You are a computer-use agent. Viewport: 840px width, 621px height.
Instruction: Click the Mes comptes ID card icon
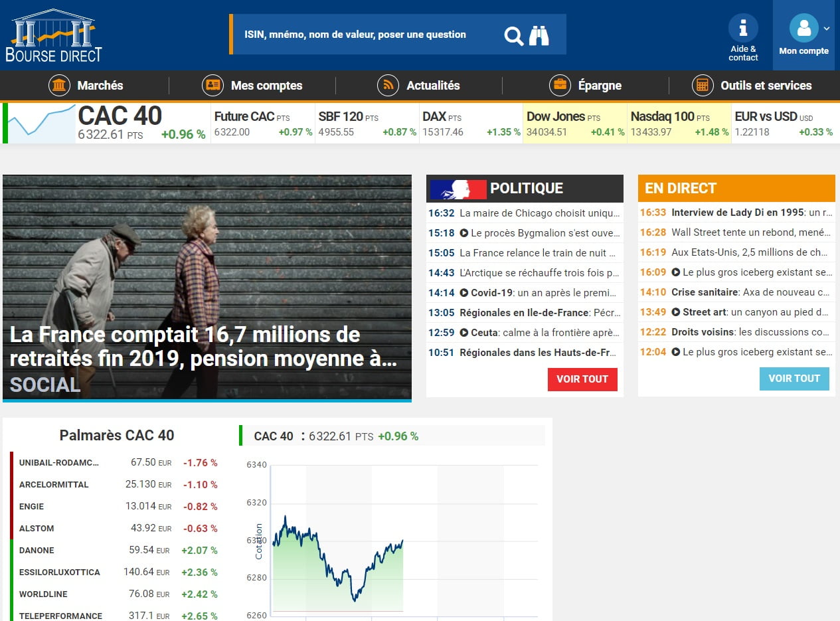(212, 86)
